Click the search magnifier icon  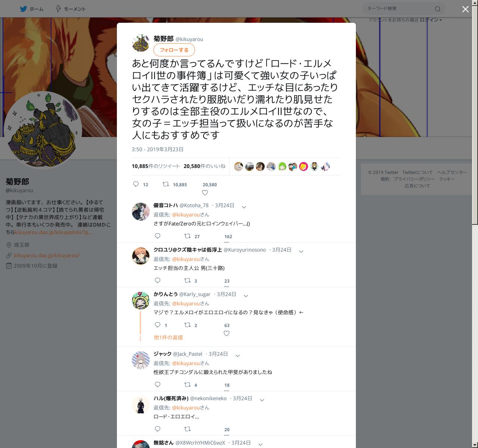pyautogui.click(x=438, y=9)
